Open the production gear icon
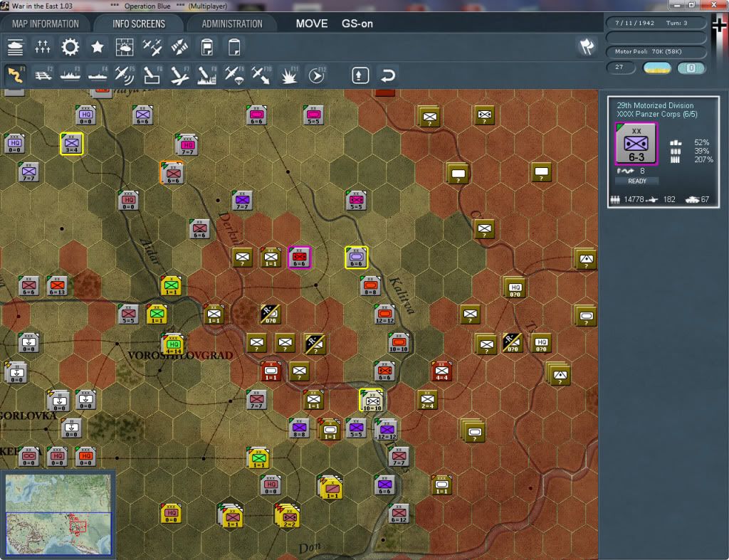 (70, 47)
